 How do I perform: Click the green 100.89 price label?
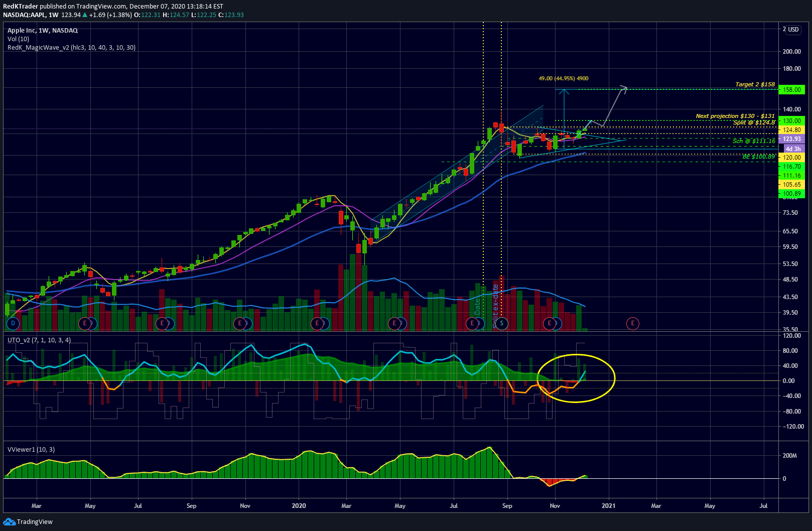791,194
